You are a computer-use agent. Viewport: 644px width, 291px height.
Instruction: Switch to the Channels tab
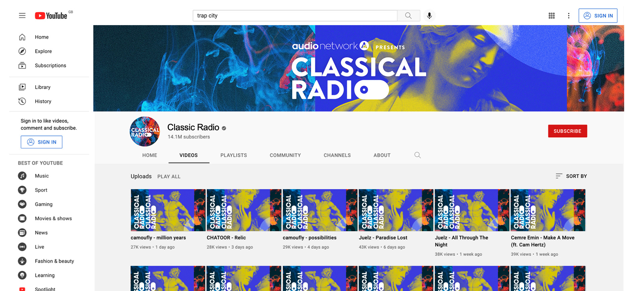pyautogui.click(x=337, y=155)
